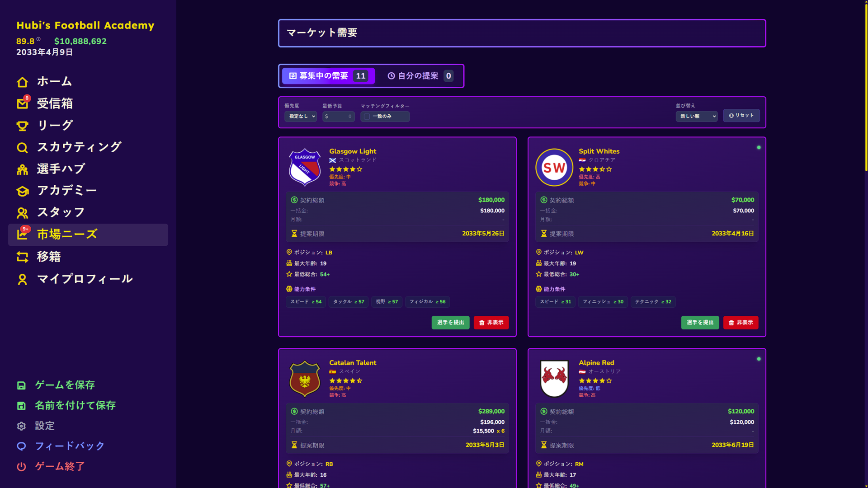The width and height of the screenshot is (868, 488).
Task: Click 非表示 on Glasgow Light card
Action: pos(491,323)
